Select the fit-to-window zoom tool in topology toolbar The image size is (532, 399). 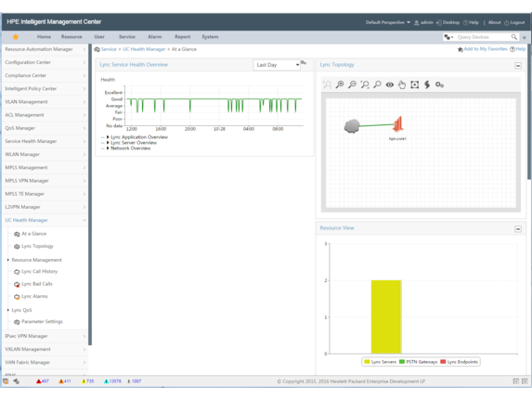pos(365,84)
